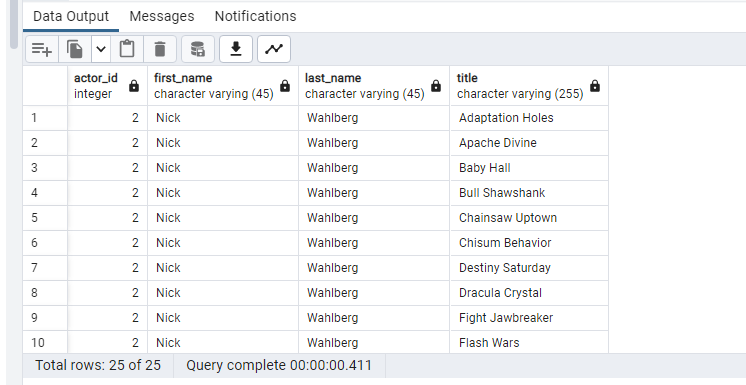Click the vertical scrollbar on left edge
Viewport: 746px width, 385px height.
point(14,24)
